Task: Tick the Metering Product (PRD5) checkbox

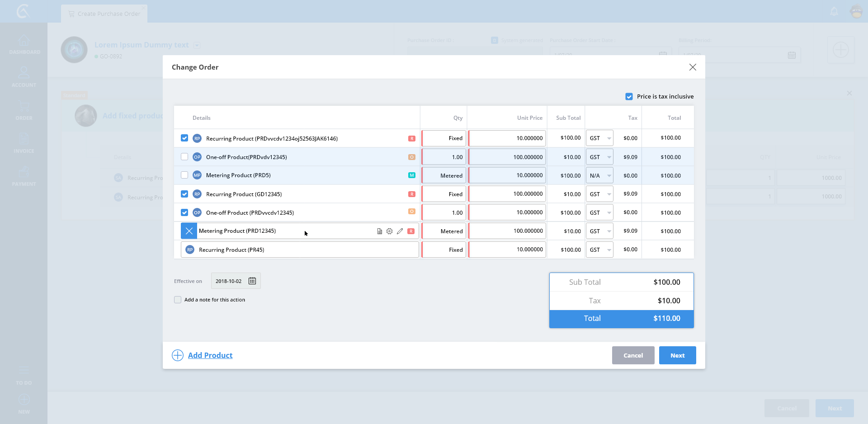Action: coord(184,175)
